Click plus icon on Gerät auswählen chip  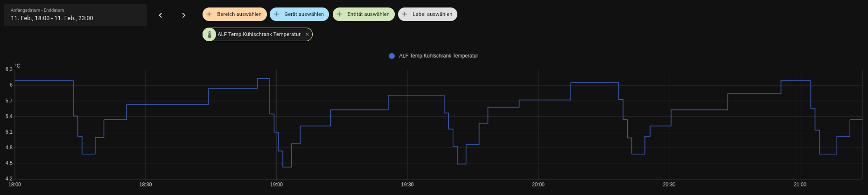(x=276, y=14)
